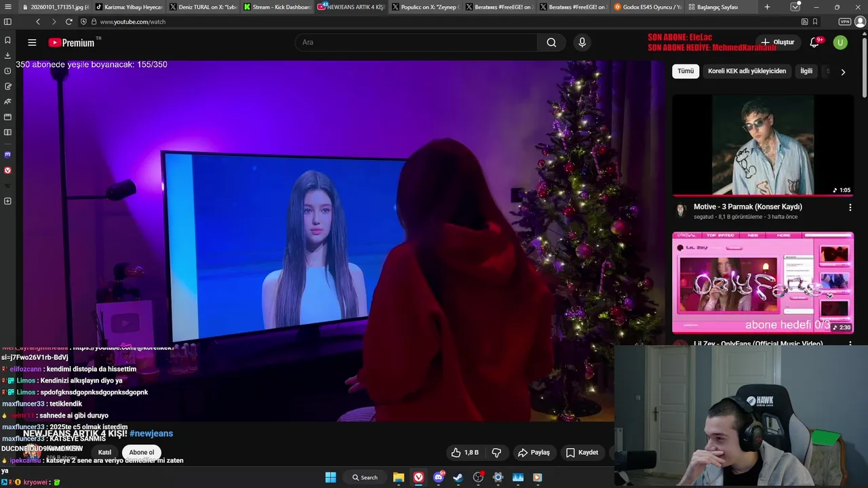Go back to the previous page
Viewport: 868px width, 488px height.
tap(38, 22)
